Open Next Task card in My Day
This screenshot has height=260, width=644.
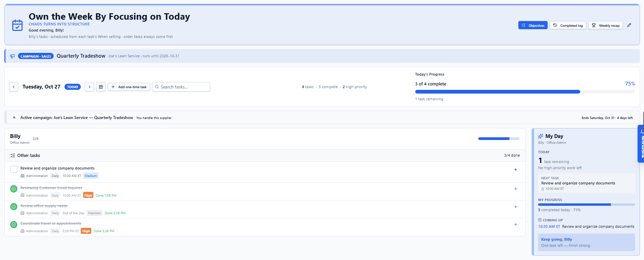pos(586,183)
